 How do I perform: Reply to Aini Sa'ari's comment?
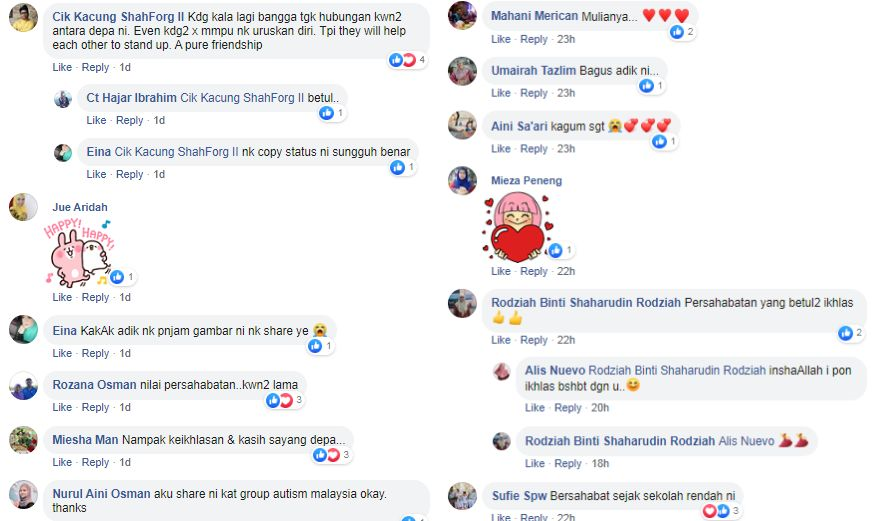(x=534, y=149)
